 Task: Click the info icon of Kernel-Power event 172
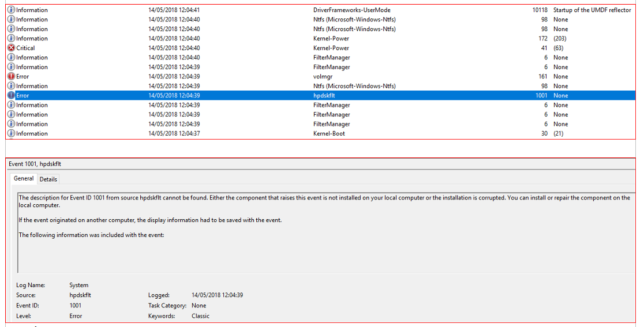coord(11,38)
